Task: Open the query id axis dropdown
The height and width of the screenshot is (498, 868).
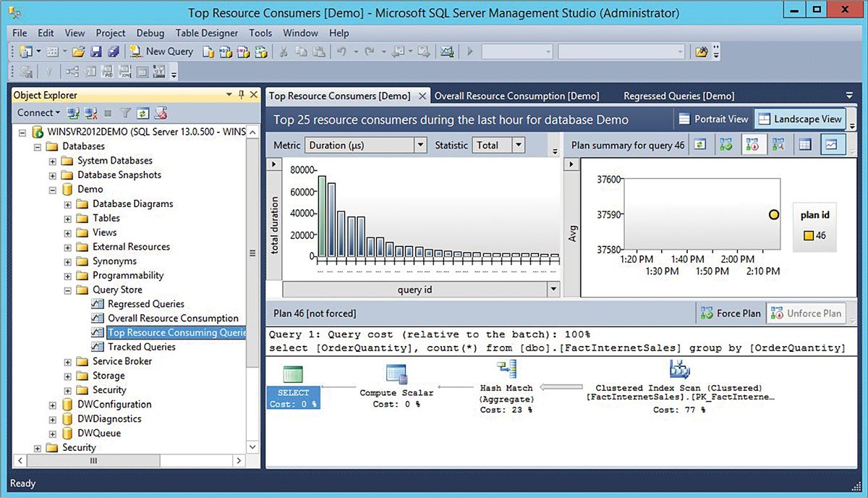Action: [554, 290]
